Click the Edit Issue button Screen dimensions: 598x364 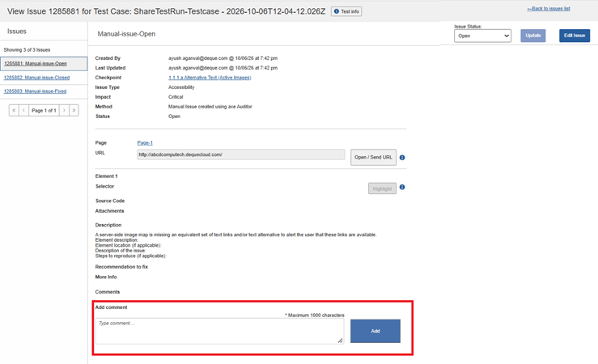575,36
